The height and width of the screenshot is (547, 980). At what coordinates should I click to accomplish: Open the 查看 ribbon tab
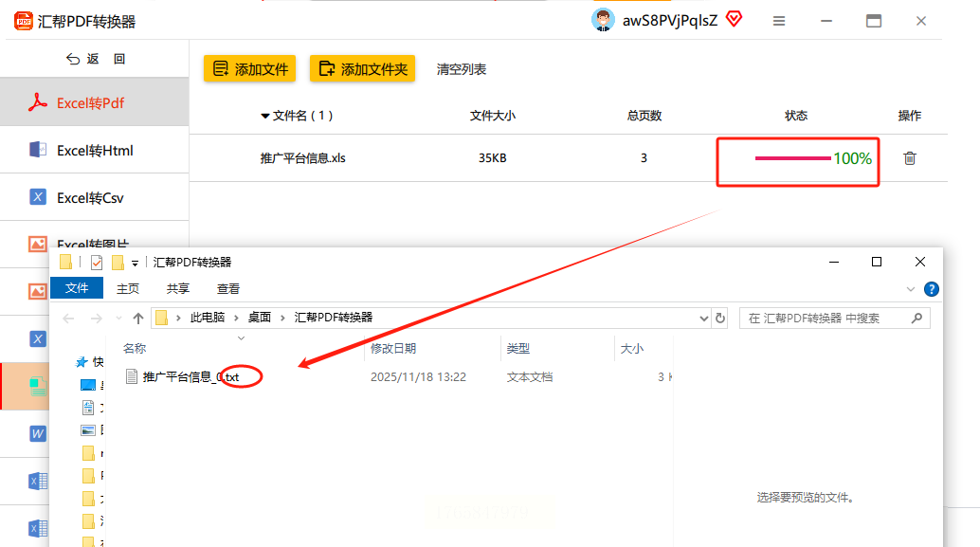pyautogui.click(x=228, y=288)
